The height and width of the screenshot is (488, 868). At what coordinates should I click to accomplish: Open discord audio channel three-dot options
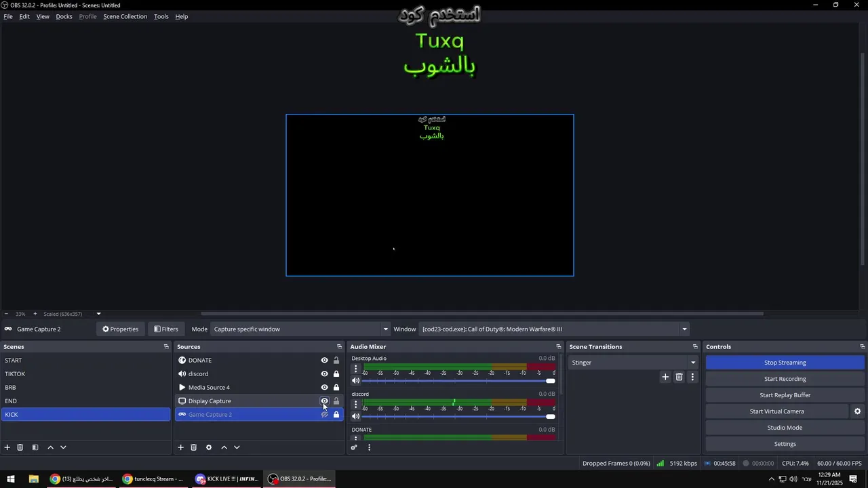click(355, 404)
